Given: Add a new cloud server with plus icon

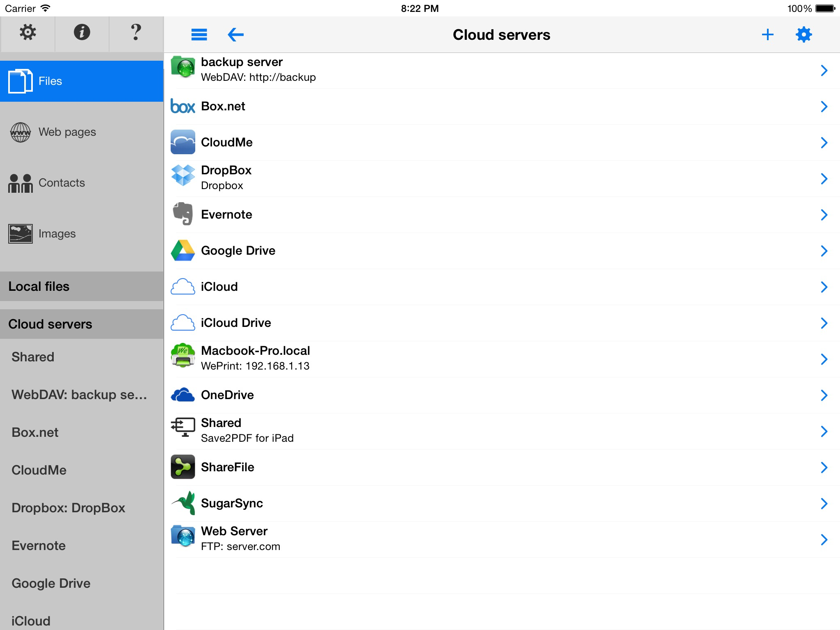Looking at the screenshot, I should (x=767, y=35).
